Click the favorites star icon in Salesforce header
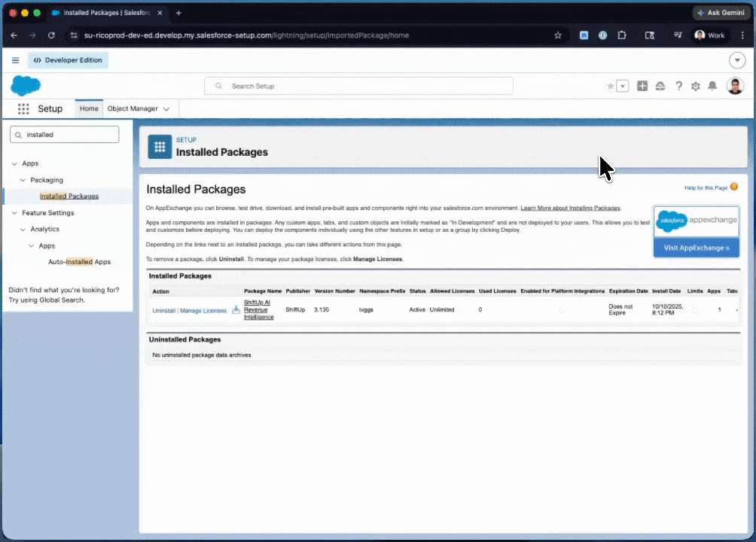Screen dimensions: 756x542 point(611,87)
